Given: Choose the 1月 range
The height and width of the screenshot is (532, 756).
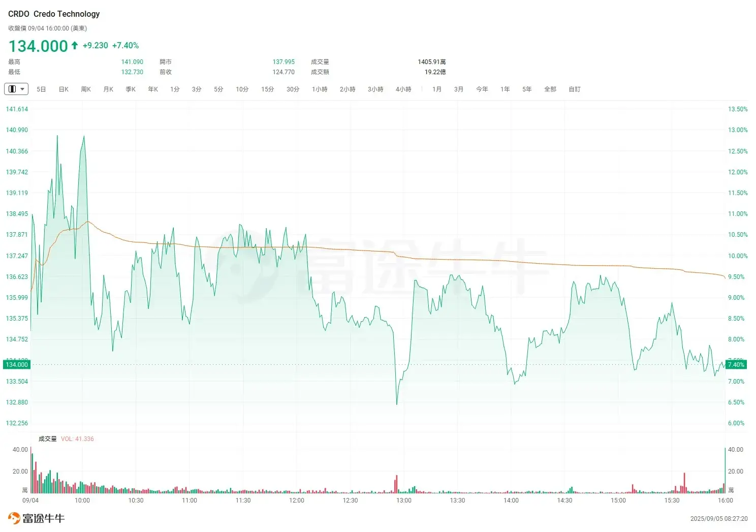Looking at the screenshot, I should (x=437, y=89).
